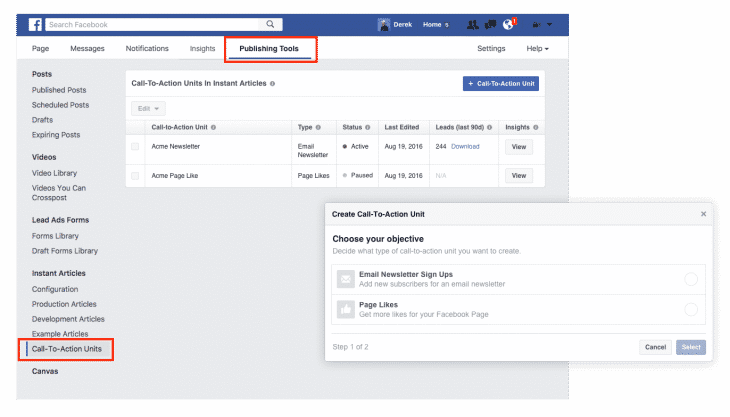Image resolution: width=730 pixels, height=417 pixels.
Task: View insights for Acme Page Like
Action: pos(519,176)
